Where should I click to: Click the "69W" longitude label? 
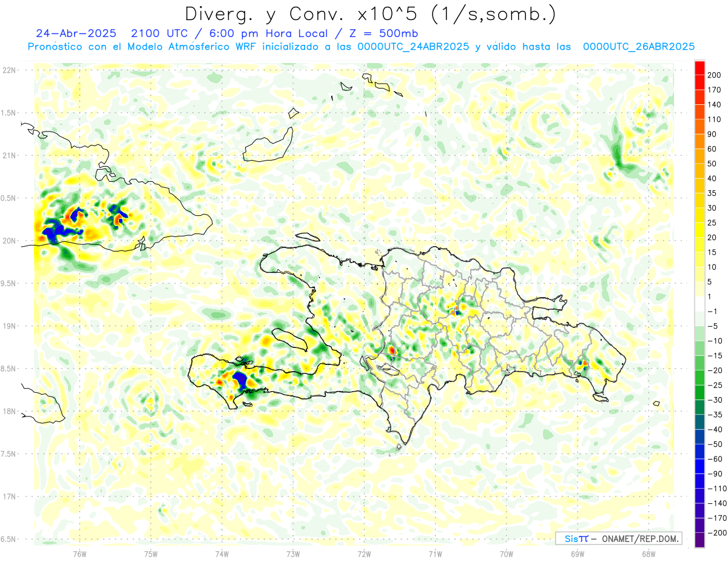click(578, 554)
